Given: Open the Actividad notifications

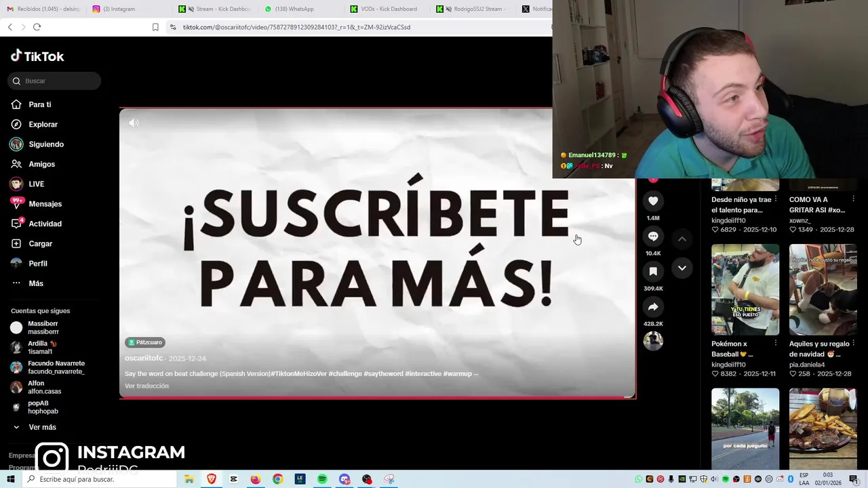Looking at the screenshot, I should [x=36, y=224].
